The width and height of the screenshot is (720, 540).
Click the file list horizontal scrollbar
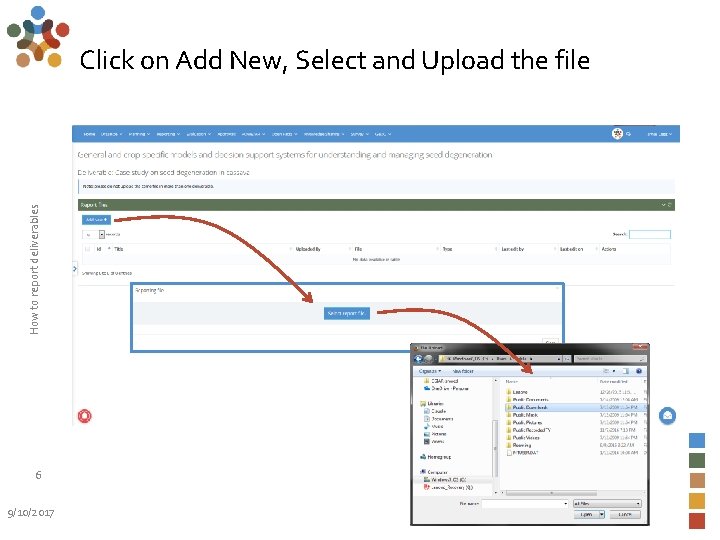coord(551,493)
